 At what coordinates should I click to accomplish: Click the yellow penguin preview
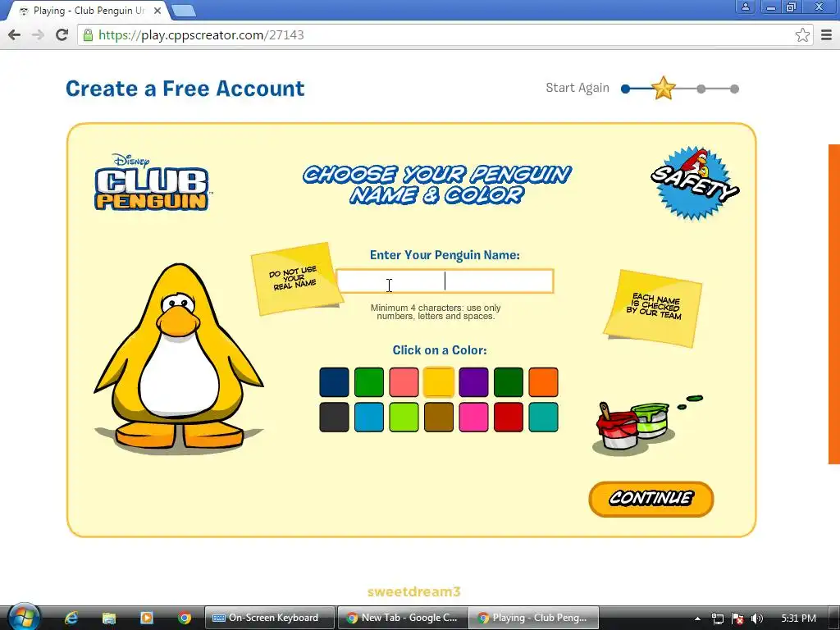click(x=179, y=356)
